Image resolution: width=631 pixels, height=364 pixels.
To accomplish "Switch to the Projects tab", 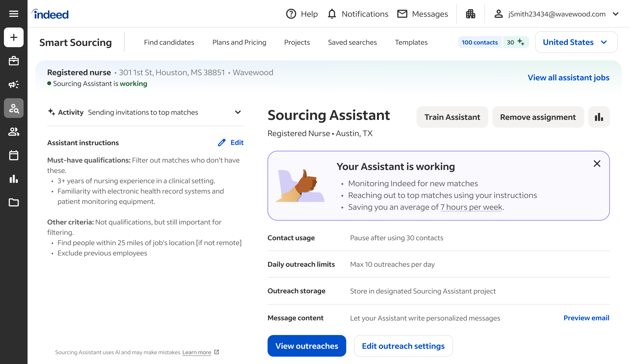I will [x=297, y=42].
